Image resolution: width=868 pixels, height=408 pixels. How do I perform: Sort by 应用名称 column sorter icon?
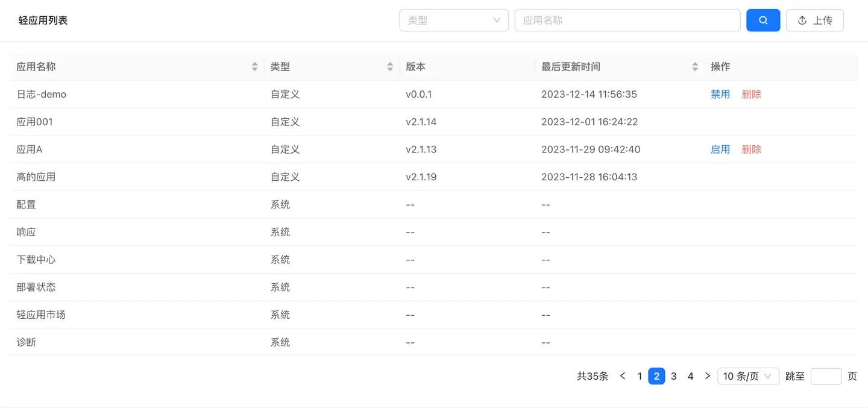[254, 67]
